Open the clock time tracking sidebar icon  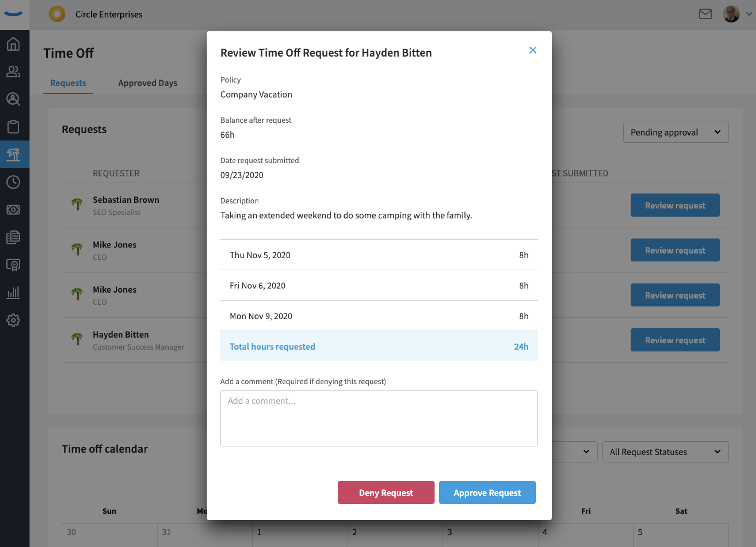point(13,182)
